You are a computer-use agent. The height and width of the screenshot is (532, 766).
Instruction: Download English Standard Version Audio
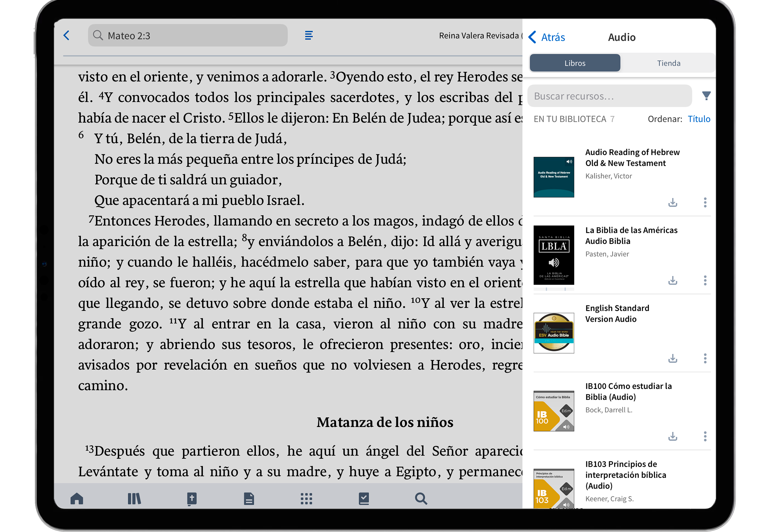[x=672, y=359]
